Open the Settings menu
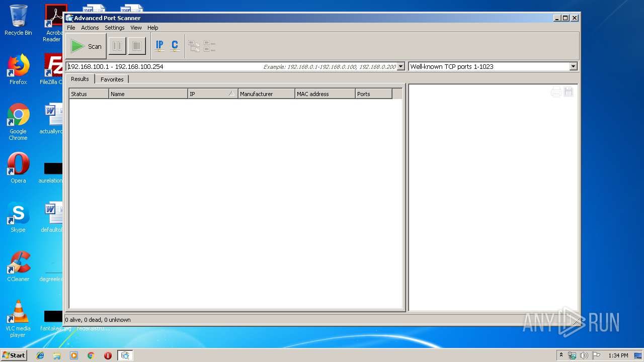 115,28
